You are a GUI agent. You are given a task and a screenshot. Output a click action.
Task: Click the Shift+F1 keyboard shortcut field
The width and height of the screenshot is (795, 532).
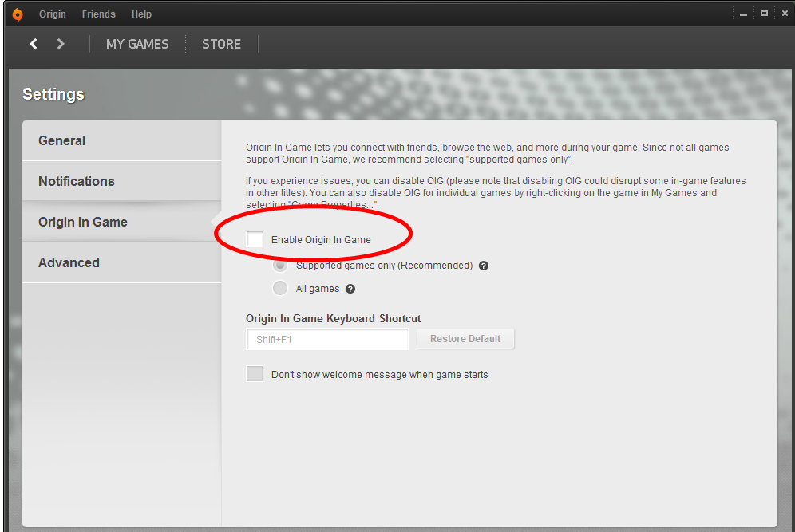click(327, 339)
